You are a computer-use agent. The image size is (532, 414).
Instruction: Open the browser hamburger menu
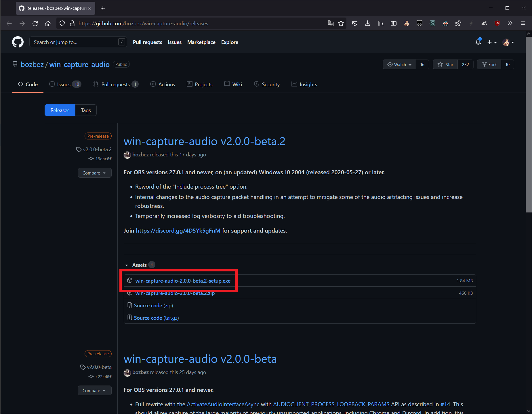click(x=523, y=23)
